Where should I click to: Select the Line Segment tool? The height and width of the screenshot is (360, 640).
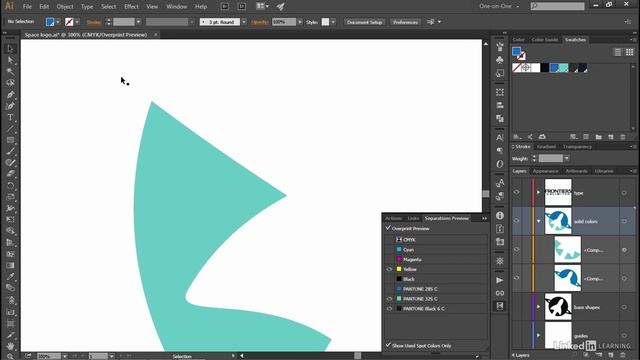(x=11, y=129)
